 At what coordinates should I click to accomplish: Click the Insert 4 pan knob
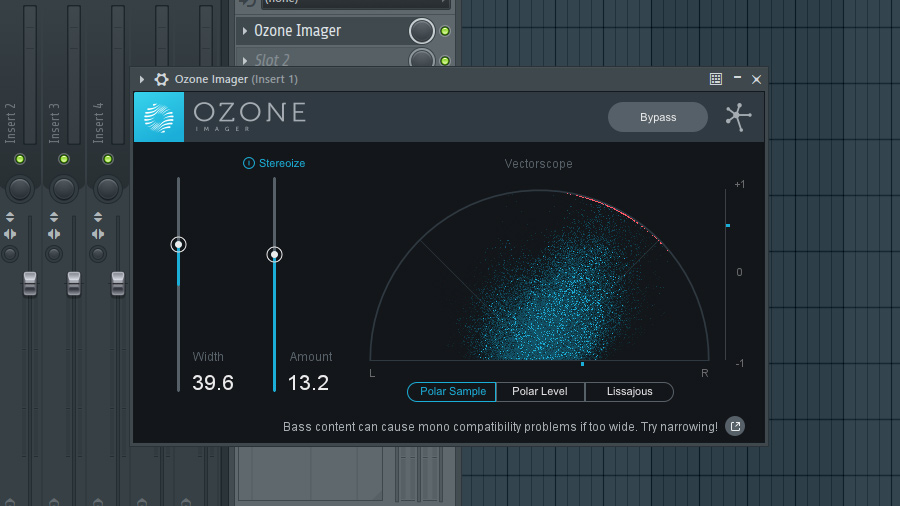(108, 189)
